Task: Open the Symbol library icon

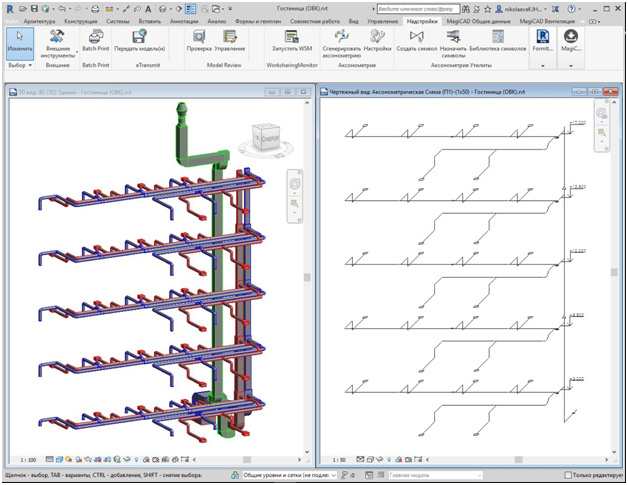Action: 498,36
